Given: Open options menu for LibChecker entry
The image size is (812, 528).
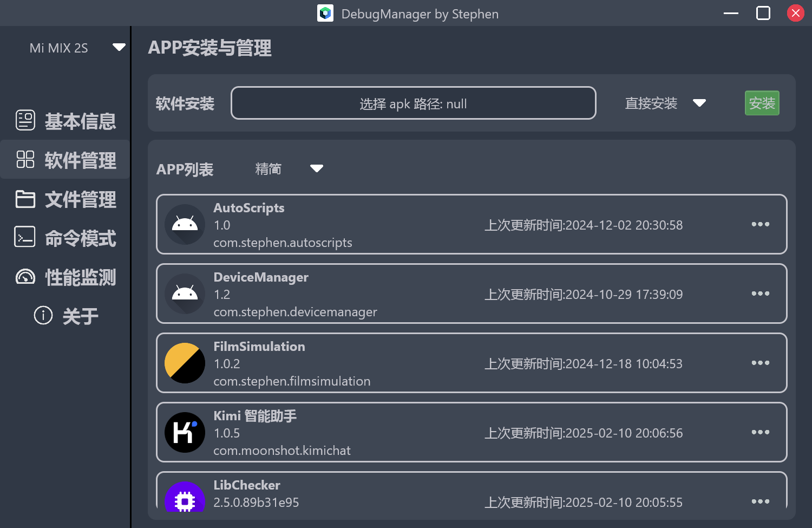Looking at the screenshot, I should click(760, 501).
